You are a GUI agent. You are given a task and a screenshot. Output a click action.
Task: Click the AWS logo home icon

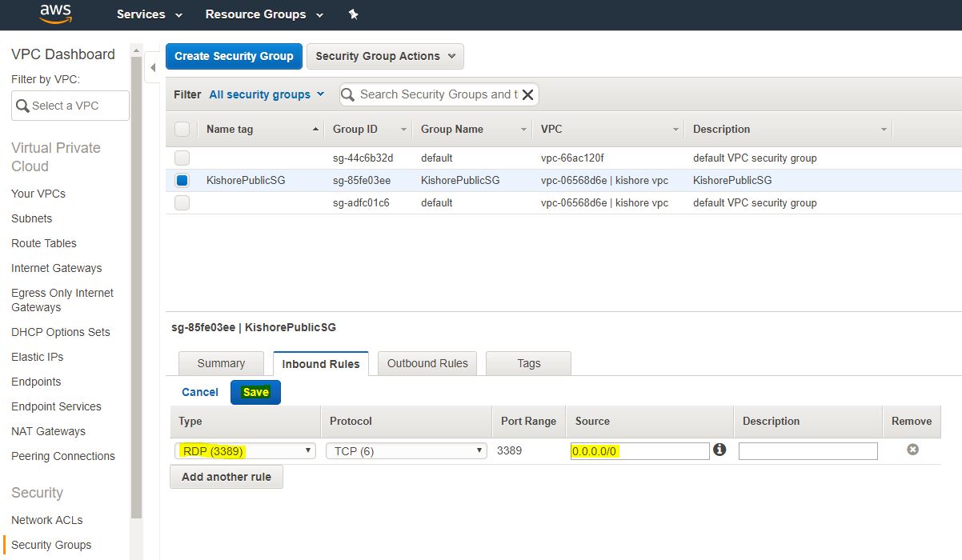(x=55, y=14)
